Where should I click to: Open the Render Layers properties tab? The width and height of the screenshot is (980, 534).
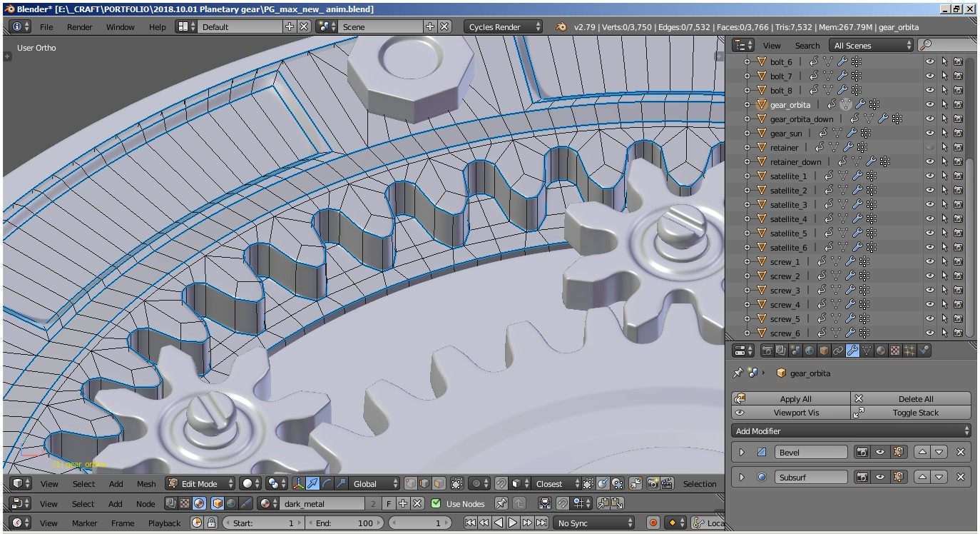point(781,351)
